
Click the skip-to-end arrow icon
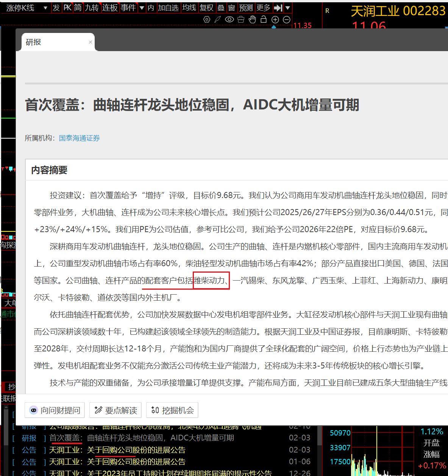pos(278,8)
